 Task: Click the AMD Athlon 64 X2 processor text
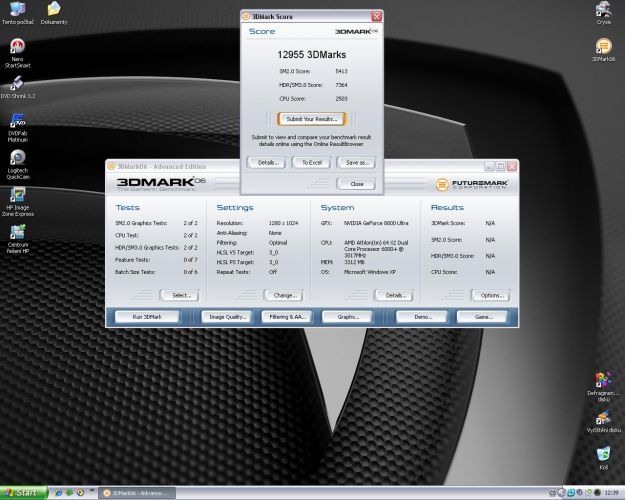tap(376, 249)
